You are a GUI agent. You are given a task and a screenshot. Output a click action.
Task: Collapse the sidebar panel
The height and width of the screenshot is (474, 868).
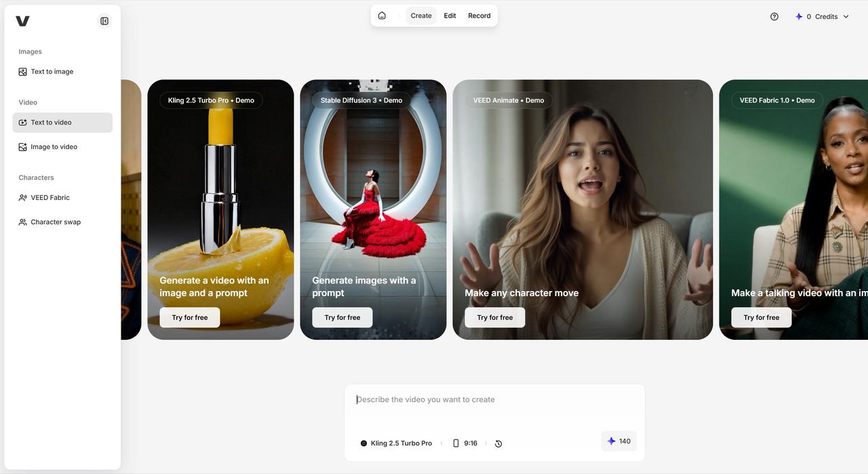104,21
